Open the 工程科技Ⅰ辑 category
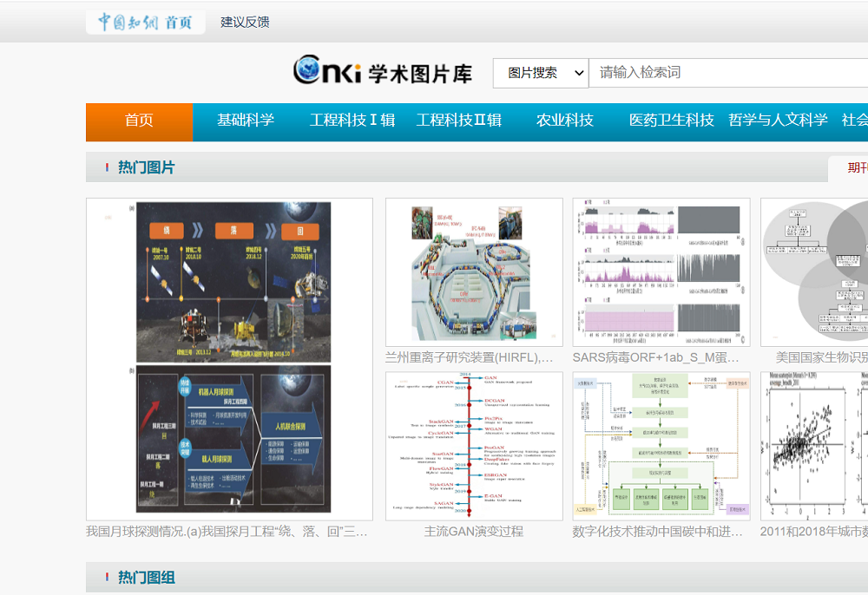The height and width of the screenshot is (595, 868). tap(351, 121)
